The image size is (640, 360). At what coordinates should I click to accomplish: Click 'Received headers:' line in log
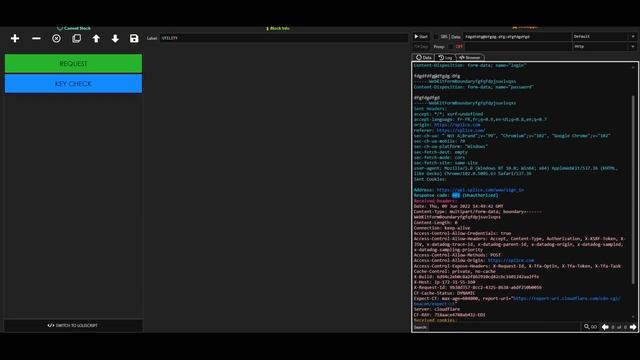click(x=435, y=201)
